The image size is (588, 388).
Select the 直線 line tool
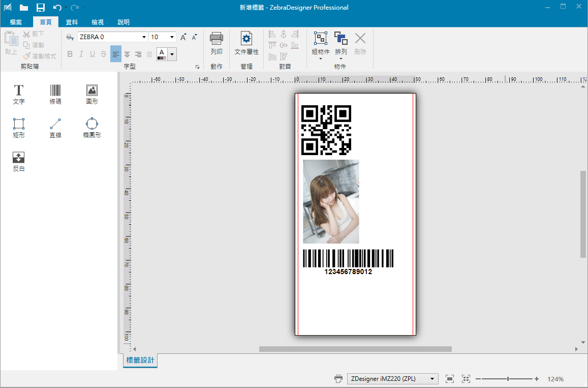tap(55, 128)
